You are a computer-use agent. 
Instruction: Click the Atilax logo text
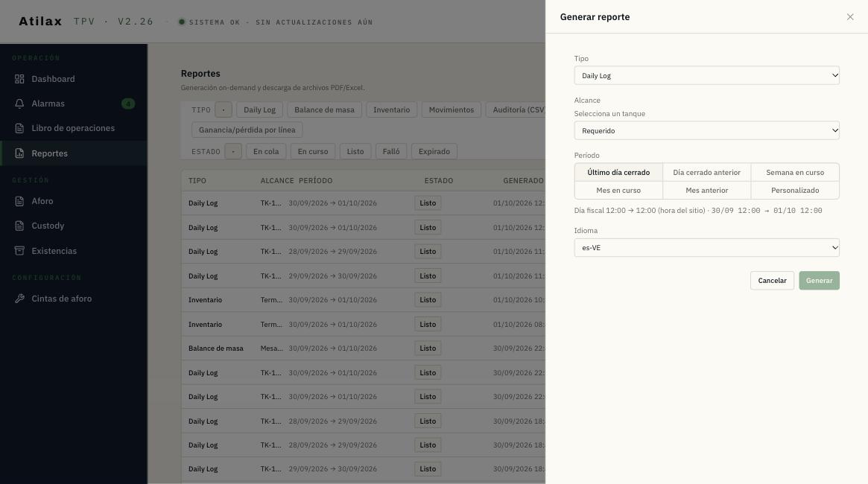40,22
